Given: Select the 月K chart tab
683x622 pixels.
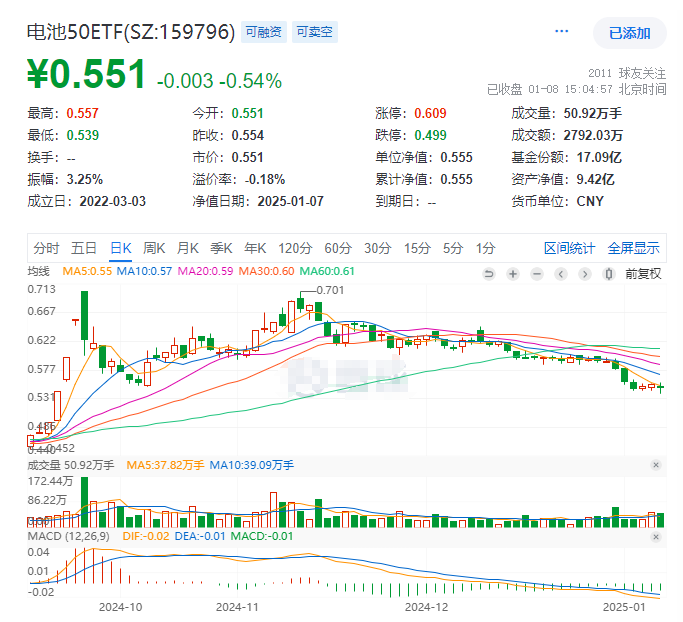Looking at the screenshot, I should 188,248.
